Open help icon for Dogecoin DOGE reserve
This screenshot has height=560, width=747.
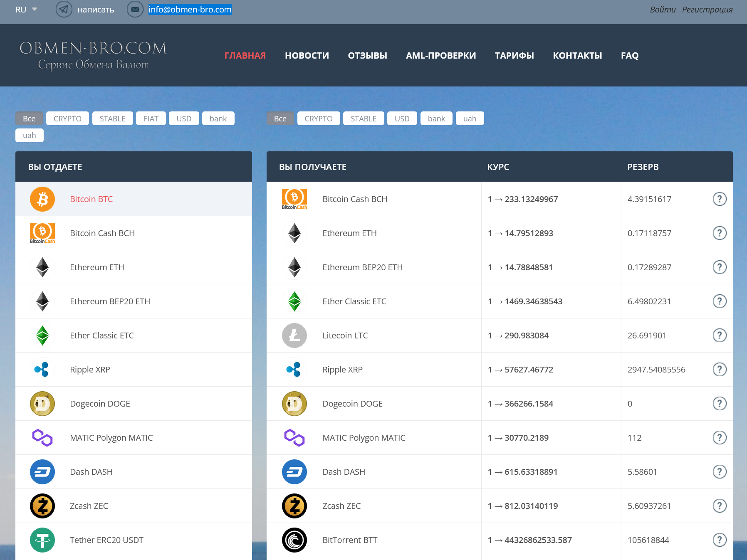pos(720,404)
